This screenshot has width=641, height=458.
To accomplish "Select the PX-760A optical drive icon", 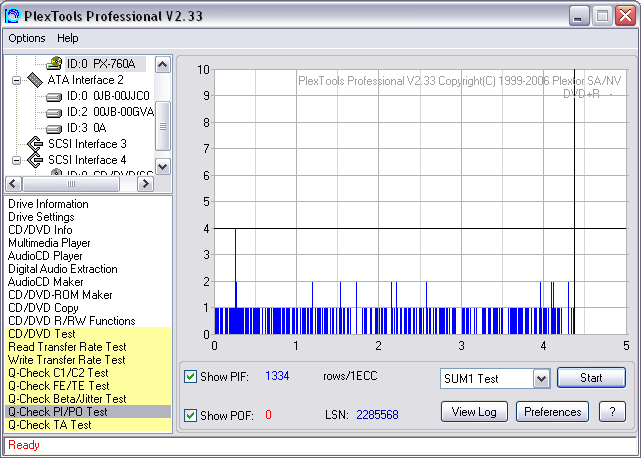I will (x=54, y=63).
